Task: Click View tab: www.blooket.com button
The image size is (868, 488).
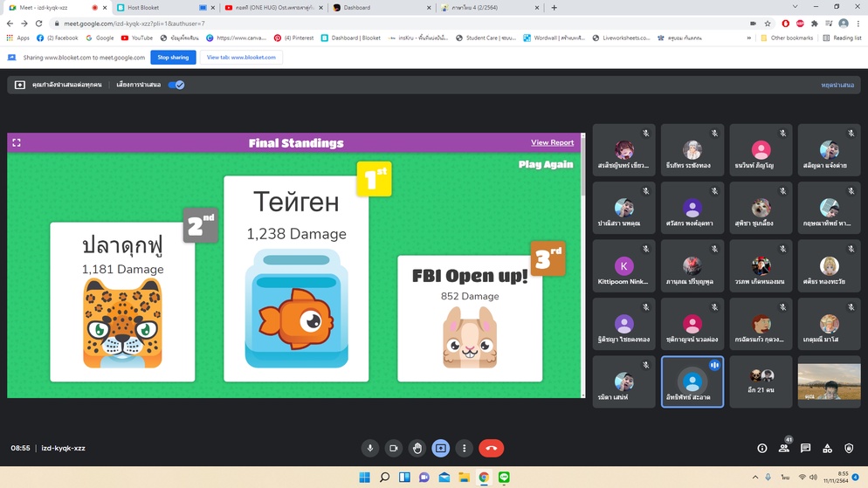Action: click(241, 57)
